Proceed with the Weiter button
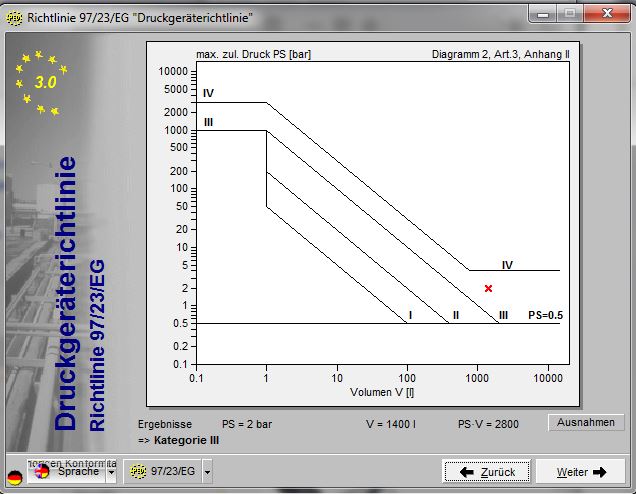 pos(581,472)
